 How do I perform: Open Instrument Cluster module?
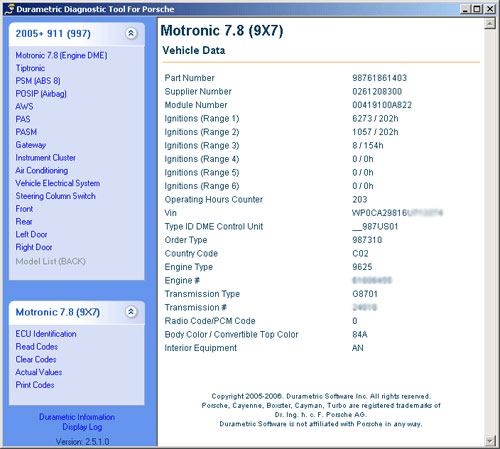(x=45, y=157)
